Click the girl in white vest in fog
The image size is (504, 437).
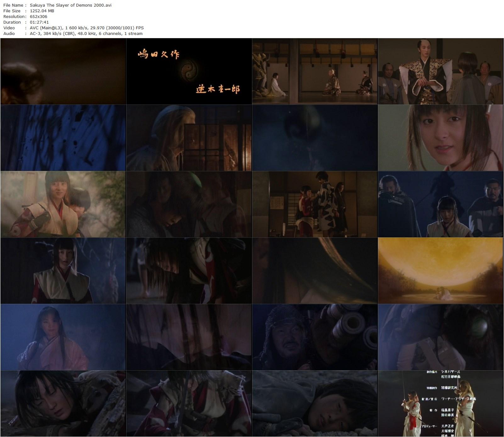[63, 271]
